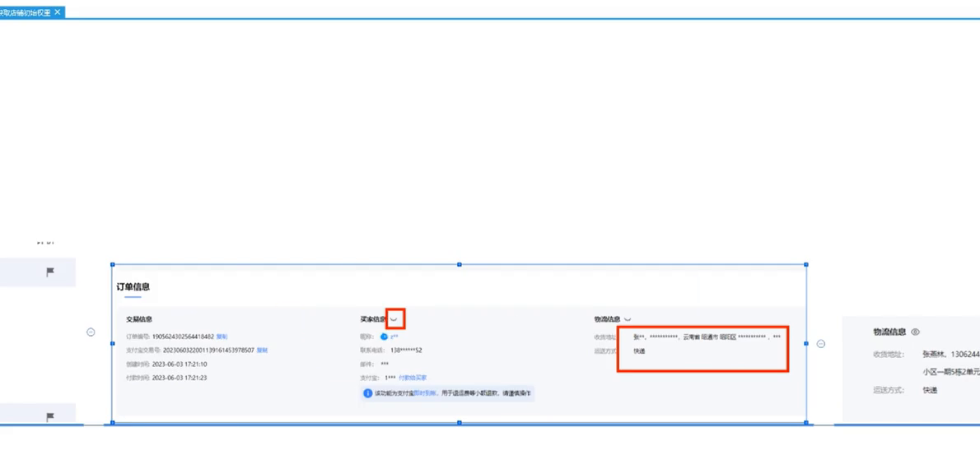The image size is (980, 474).
Task: Click 快递 in the right-side 物流信息 card
Action: click(x=930, y=390)
